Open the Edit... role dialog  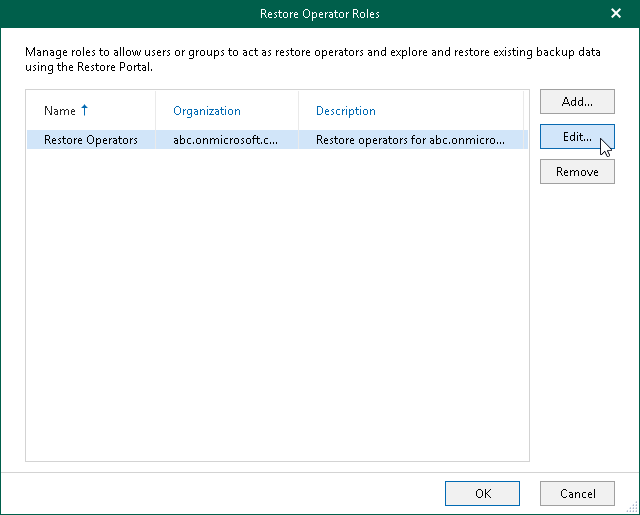(577, 137)
